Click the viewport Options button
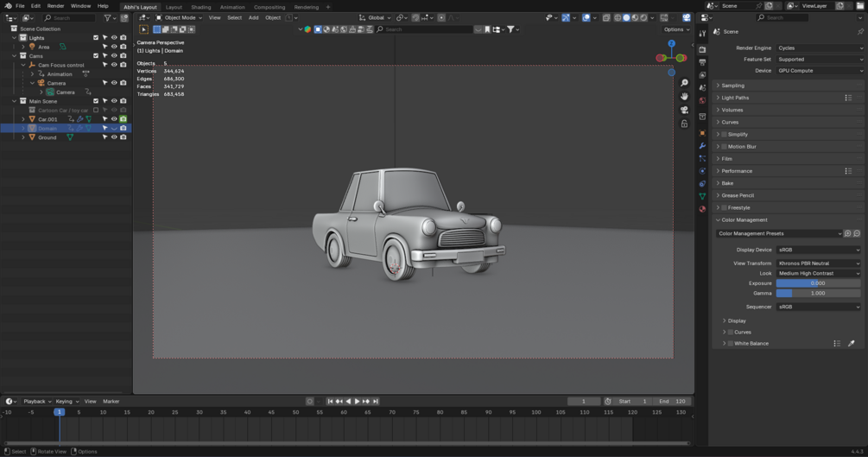This screenshot has width=868, height=457. coord(675,29)
